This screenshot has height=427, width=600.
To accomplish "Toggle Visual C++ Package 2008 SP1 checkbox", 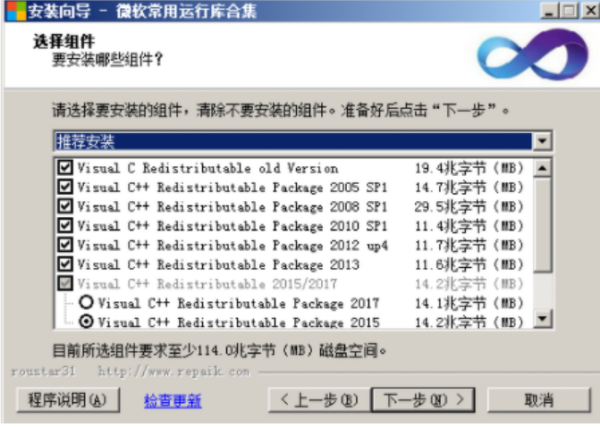I will (x=65, y=206).
